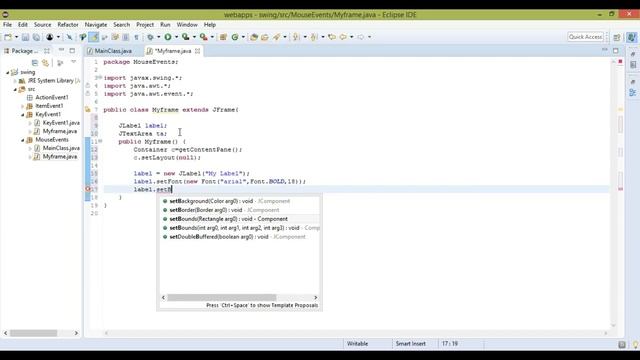Close the Myframe.java editor tab
Viewport: 640px width, 360px height.
198,51
